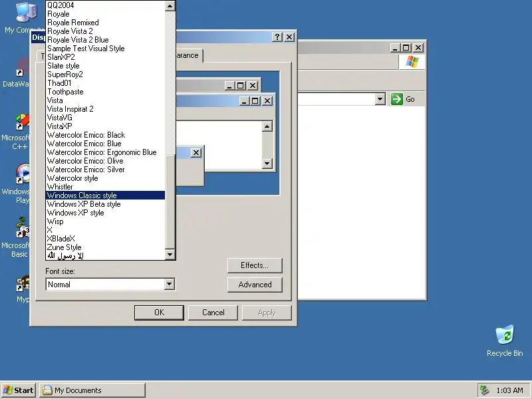Pick Toothpaste style
Viewport: 532px width, 399px height.
pos(105,92)
